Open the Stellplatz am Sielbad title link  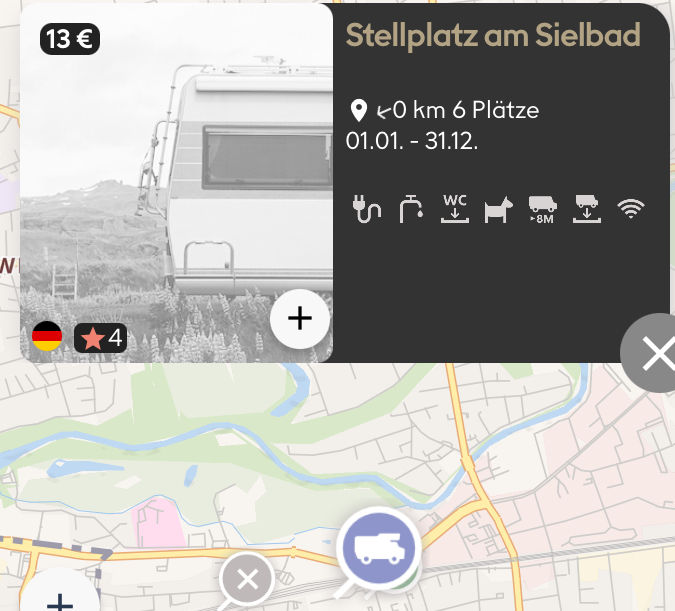tap(492, 37)
